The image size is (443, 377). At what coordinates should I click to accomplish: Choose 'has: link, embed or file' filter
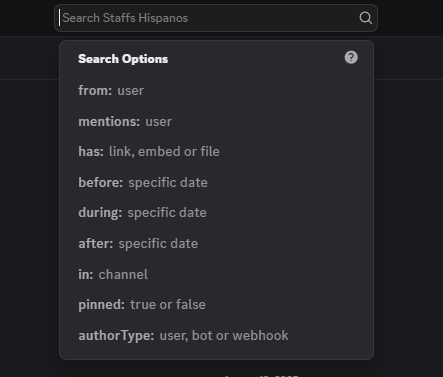point(216,152)
